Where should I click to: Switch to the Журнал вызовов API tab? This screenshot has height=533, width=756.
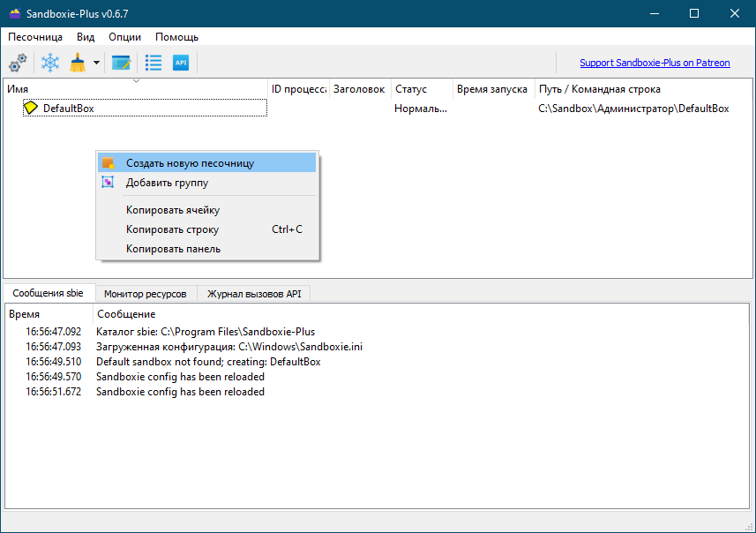254,294
